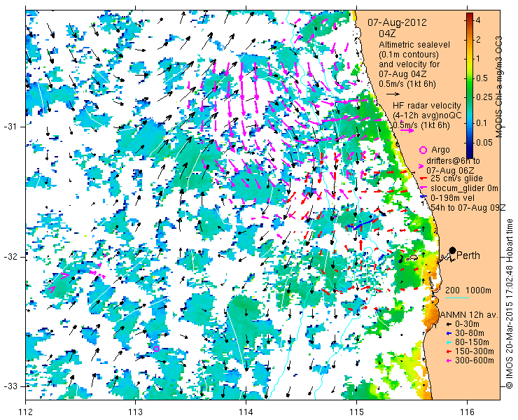Click the black Perth city marker dot

click(453, 251)
